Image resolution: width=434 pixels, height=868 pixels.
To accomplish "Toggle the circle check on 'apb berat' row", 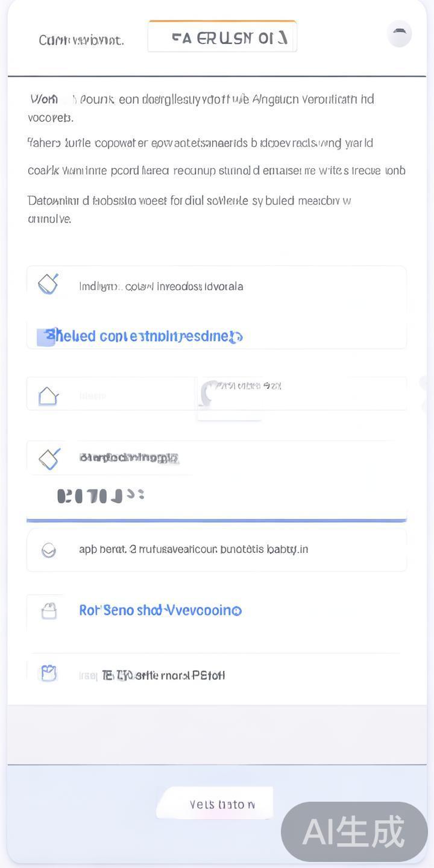I will pos(49,550).
